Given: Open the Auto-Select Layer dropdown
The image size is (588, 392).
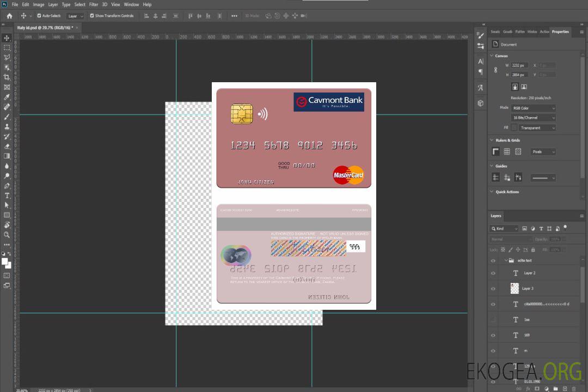Looking at the screenshot, I should (x=75, y=16).
